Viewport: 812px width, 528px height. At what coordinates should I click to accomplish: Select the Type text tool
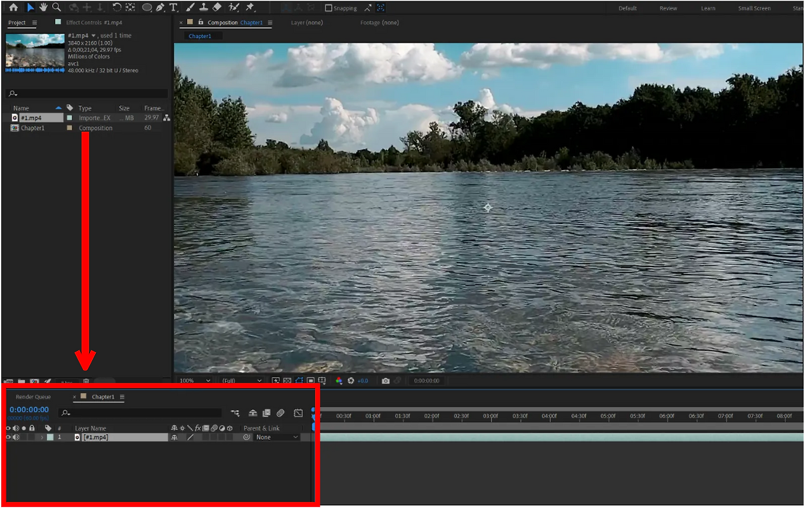pyautogui.click(x=173, y=8)
